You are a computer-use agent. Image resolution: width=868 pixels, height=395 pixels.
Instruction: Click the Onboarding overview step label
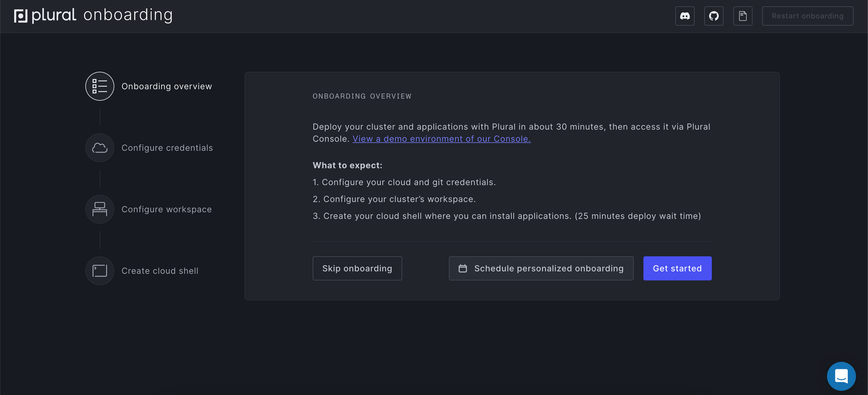click(x=167, y=86)
